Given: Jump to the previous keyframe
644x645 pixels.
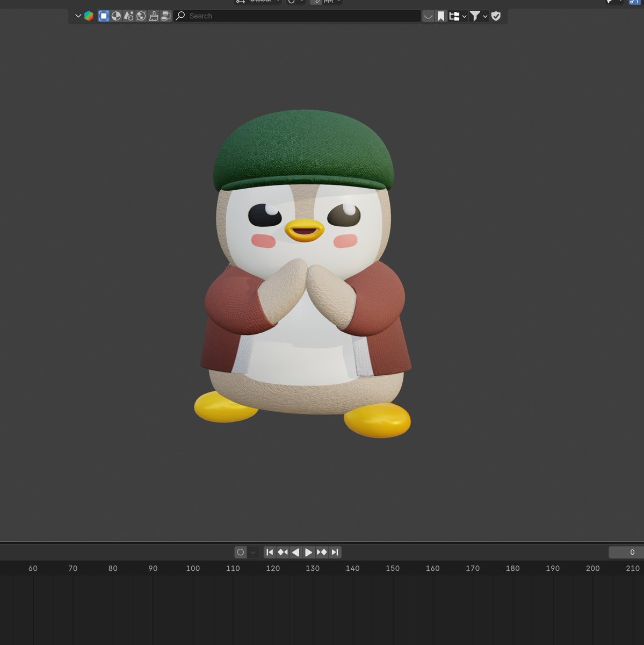Looking at the screenshot, I should [283, 552].
